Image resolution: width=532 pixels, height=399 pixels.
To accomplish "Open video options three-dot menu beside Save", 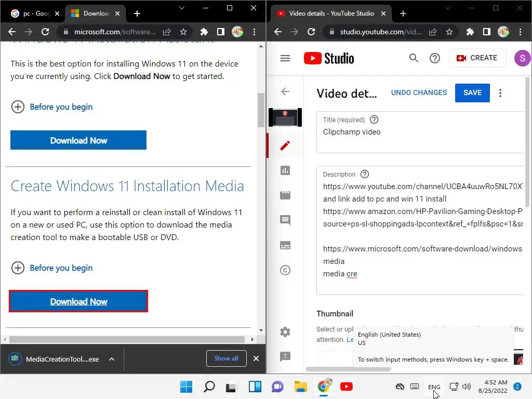I will [x=500, y=93].
